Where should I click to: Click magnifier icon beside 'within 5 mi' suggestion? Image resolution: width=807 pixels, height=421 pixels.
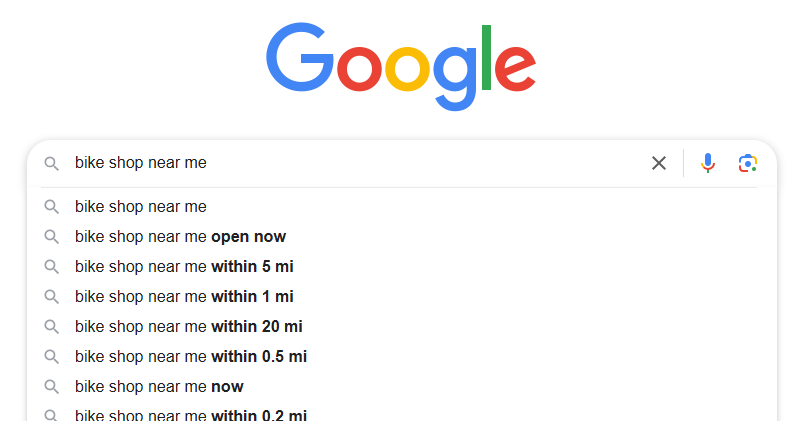tap(52, 267)
